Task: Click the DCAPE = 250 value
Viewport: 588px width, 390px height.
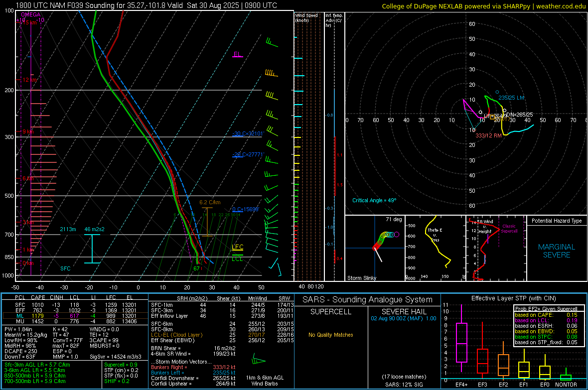Action: click(21, 351)
